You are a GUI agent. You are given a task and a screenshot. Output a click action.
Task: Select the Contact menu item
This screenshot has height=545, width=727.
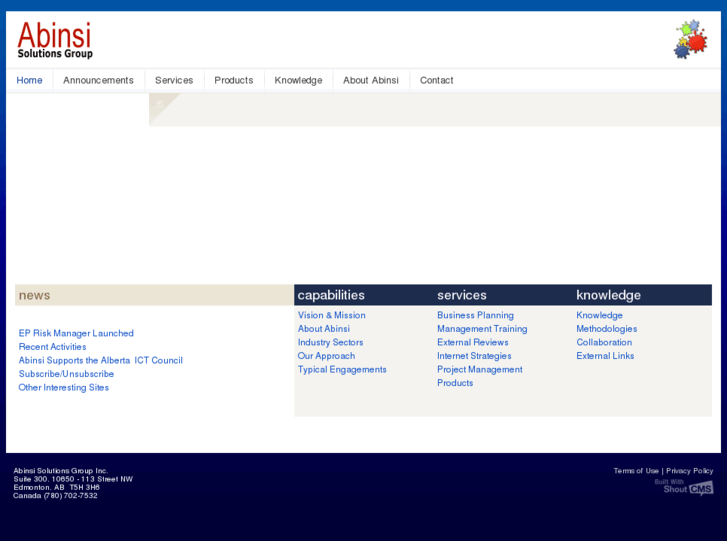tap(436, 80)
